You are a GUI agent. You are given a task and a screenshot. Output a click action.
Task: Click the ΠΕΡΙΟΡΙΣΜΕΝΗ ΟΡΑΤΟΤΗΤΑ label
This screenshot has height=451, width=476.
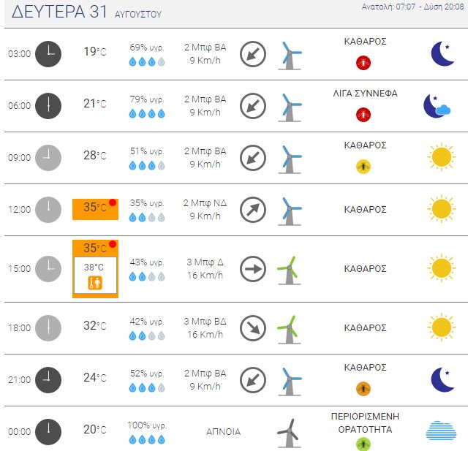(x=365, y=422)
